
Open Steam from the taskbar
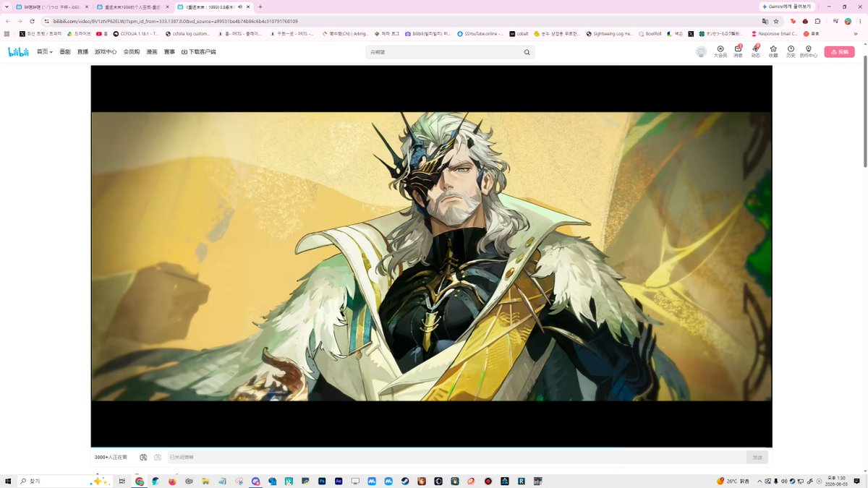pos(405,481)
